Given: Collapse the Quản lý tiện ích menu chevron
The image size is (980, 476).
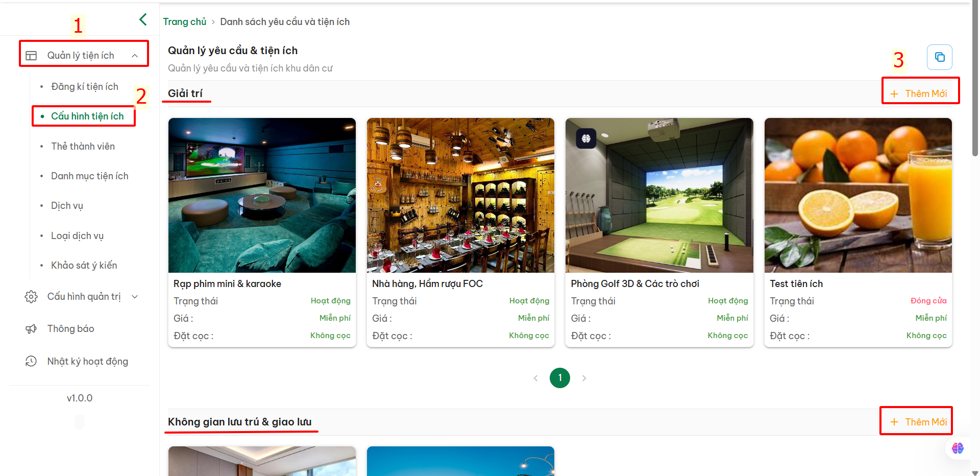Looking at the screenshot, I should [135, 56].
